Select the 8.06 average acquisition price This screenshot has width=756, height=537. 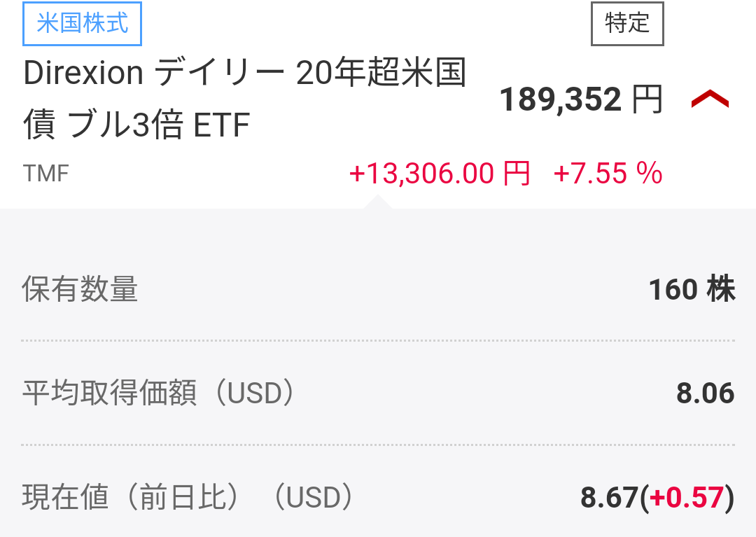pyautogui.click(x=705, y=394)
